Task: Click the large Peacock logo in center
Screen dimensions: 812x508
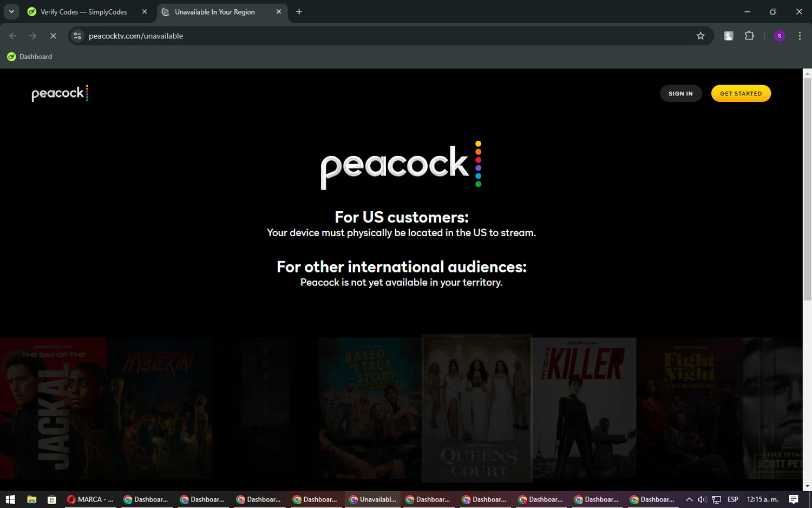Action: pos(401,165)
